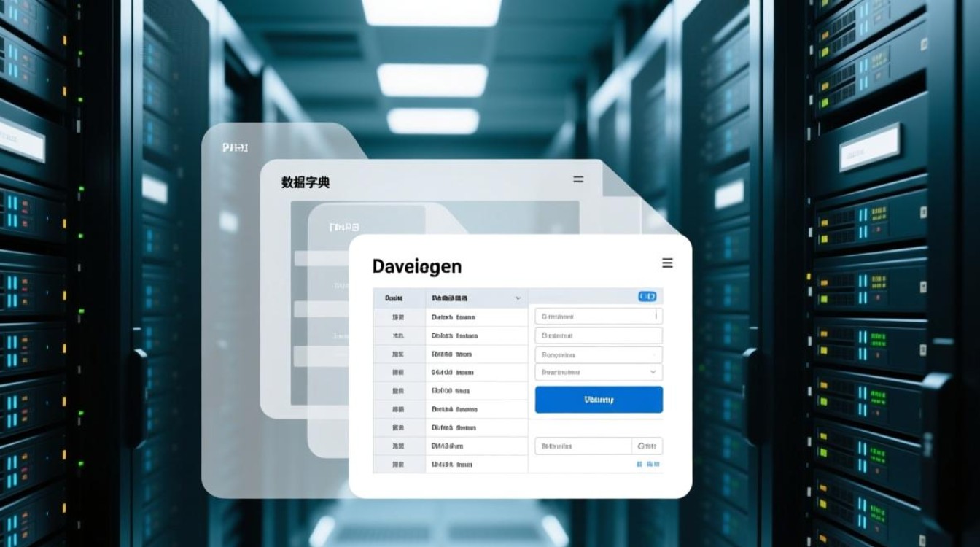Open the menu icon on the 数据字典 panel
The width and height of the screenshot is (980, 547).
(x=578, y=179)
